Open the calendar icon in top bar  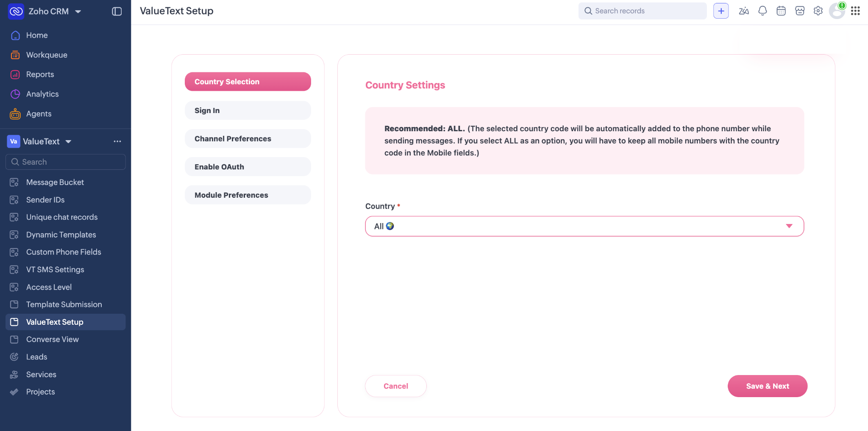point(781,11)
